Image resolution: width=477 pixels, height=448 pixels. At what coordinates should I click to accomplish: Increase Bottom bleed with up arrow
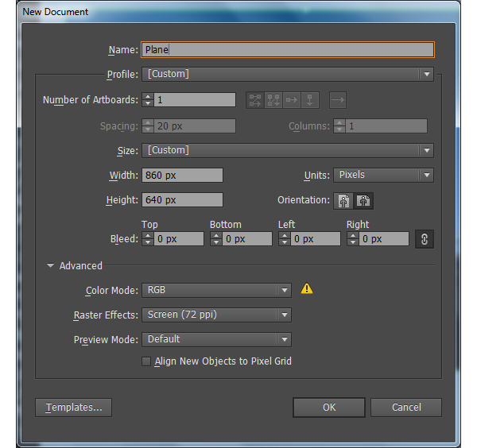(x=216, y=236)
